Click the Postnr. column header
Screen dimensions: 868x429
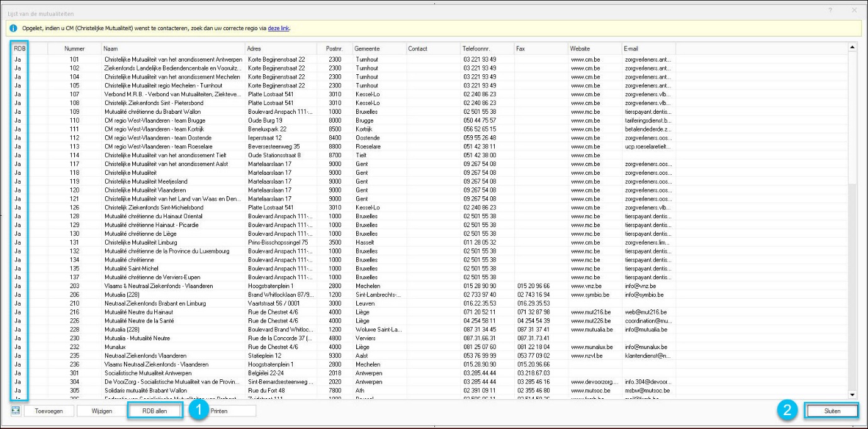335,48
